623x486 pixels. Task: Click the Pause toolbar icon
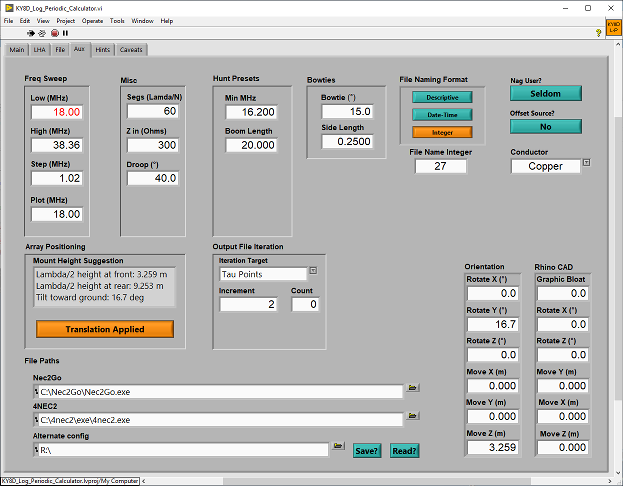[x=65, y=33]
